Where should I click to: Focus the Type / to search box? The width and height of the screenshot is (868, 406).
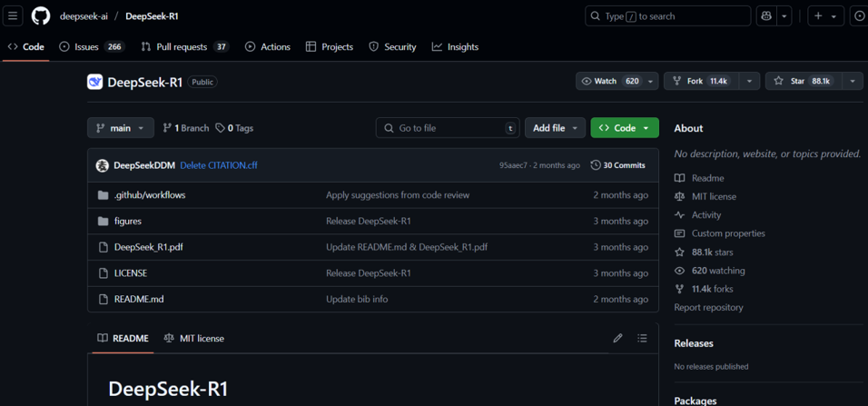(667, 16)
